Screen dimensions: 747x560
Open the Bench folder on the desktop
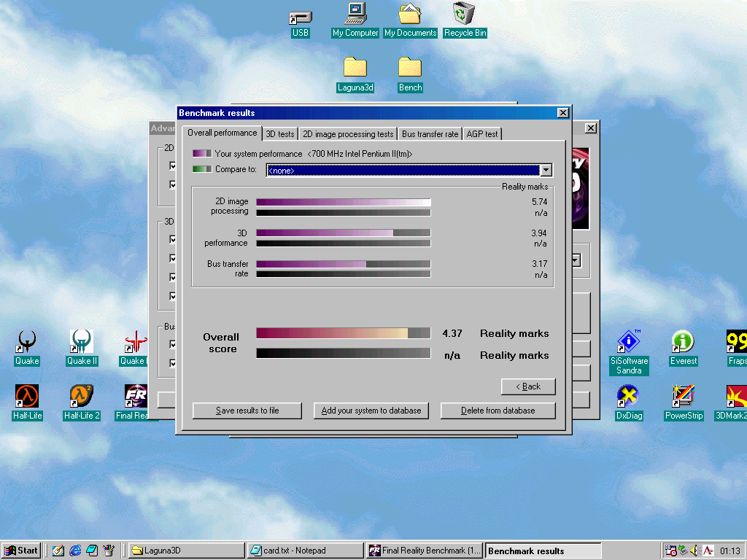[410, 69]
